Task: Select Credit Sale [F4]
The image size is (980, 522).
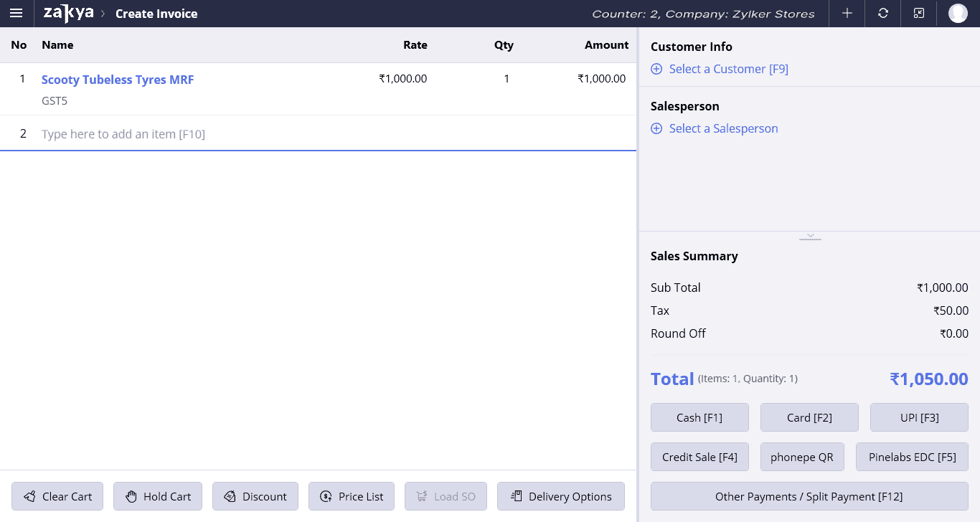Action: [x=699, y=457]
